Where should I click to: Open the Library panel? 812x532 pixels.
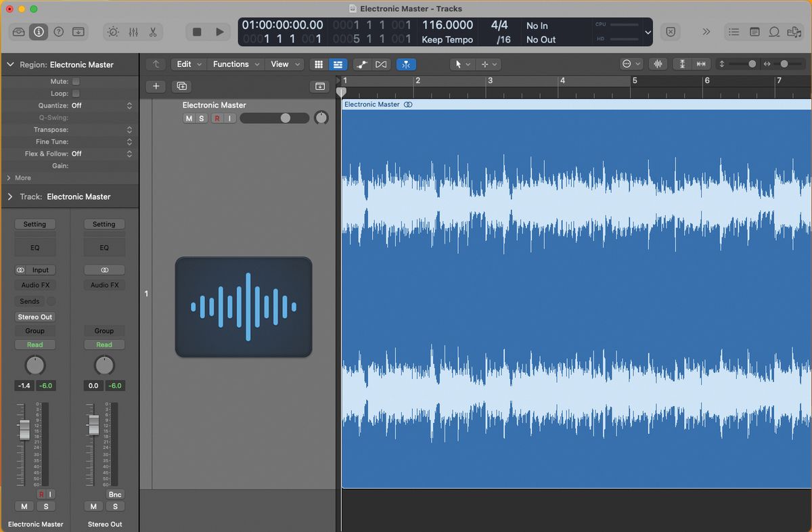coord(18,31)
